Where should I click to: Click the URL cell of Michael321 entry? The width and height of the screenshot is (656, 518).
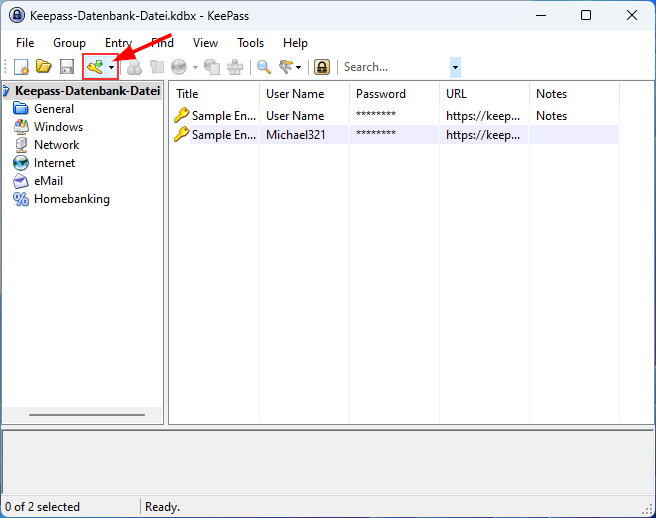pos(483,135)
